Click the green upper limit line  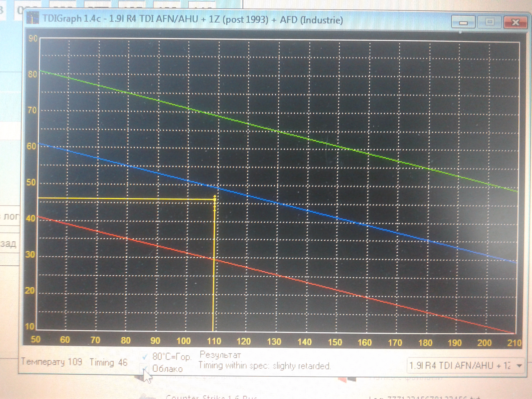pyautogui.click(x=279, y=132)
